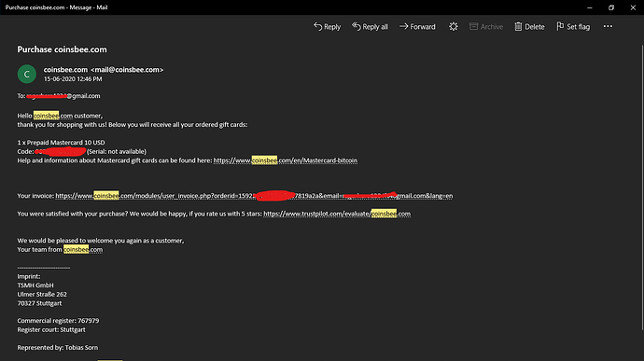Set flag on this message
Screen dimensions: 644x361
573,27
